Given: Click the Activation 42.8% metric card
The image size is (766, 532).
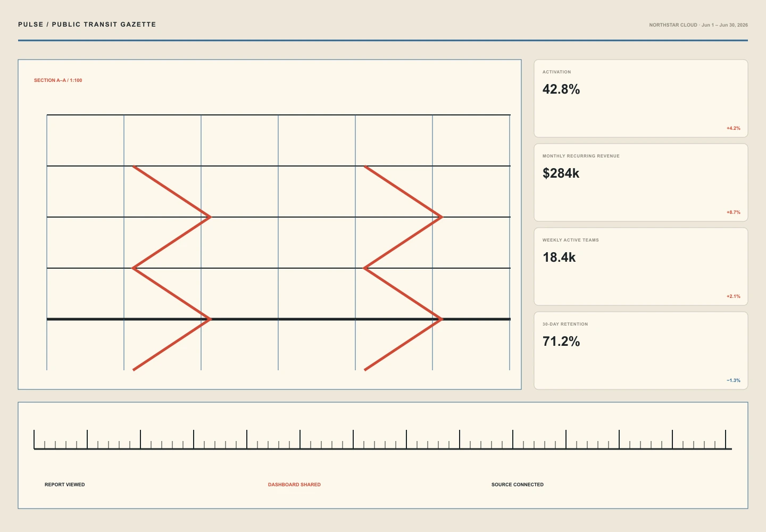Looking at the screenshot, I should (641, 98).
